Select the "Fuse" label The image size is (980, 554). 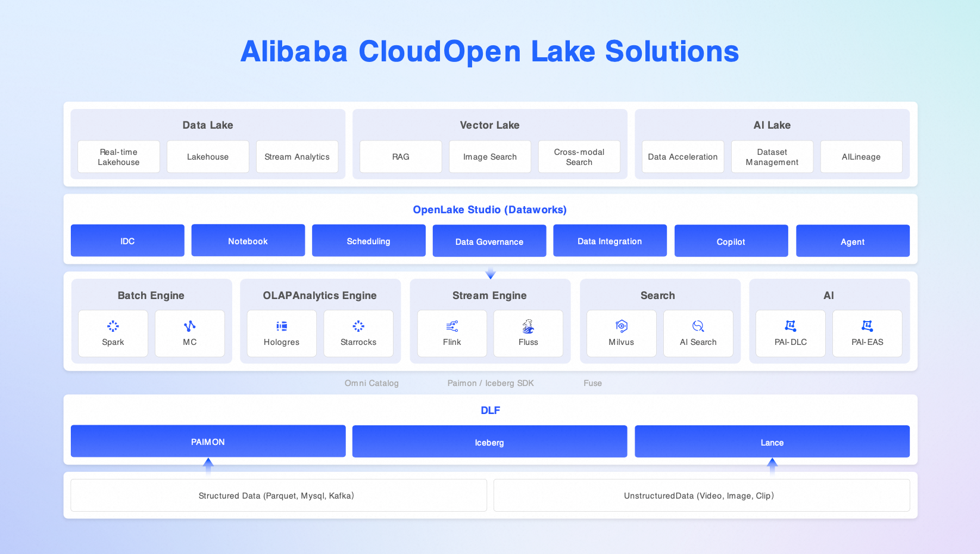coord(592,383)
